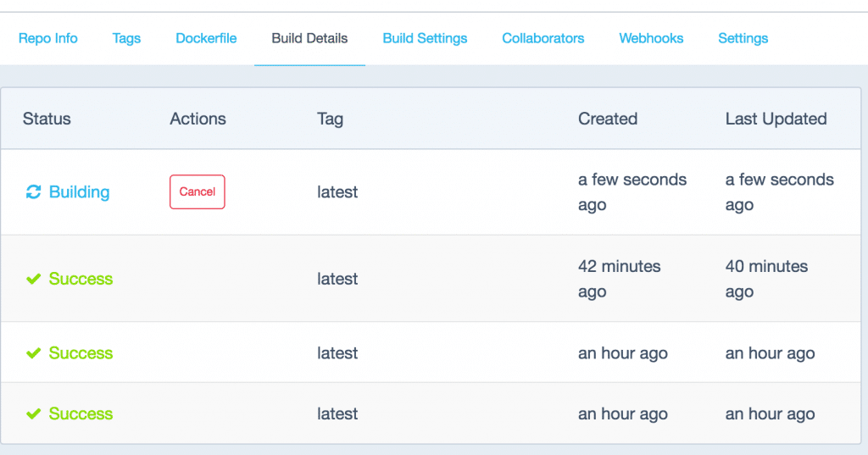Click the Created column header
The width and height of the screenshot is (868, 455).
(608, 119)
